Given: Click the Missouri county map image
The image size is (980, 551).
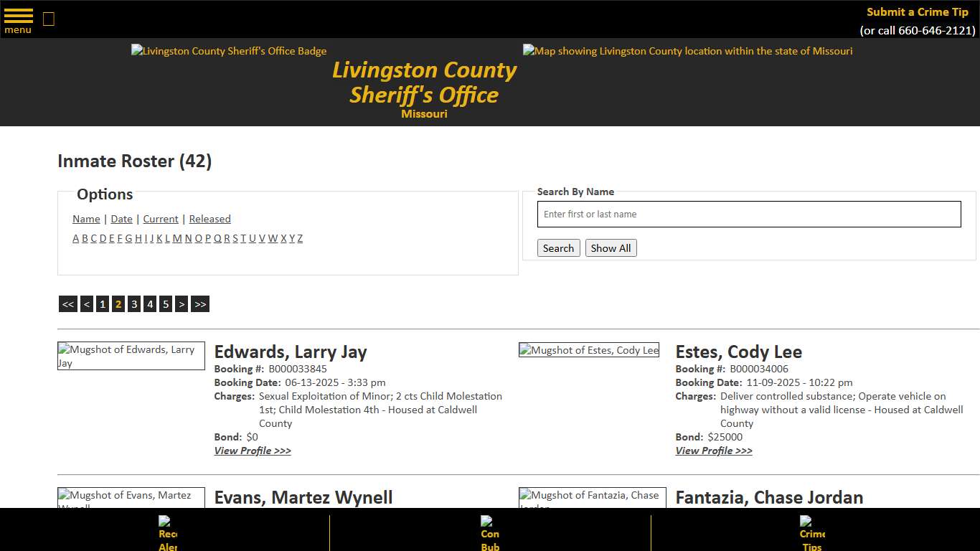Looking at the screenshot, I should [687, 51].
